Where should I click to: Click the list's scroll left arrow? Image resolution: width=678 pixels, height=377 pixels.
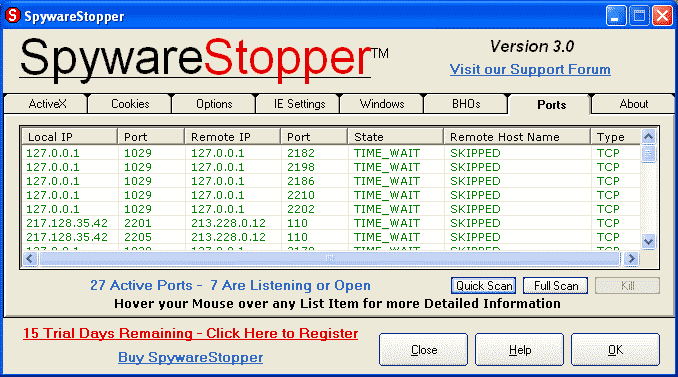[x=29, y=259]
